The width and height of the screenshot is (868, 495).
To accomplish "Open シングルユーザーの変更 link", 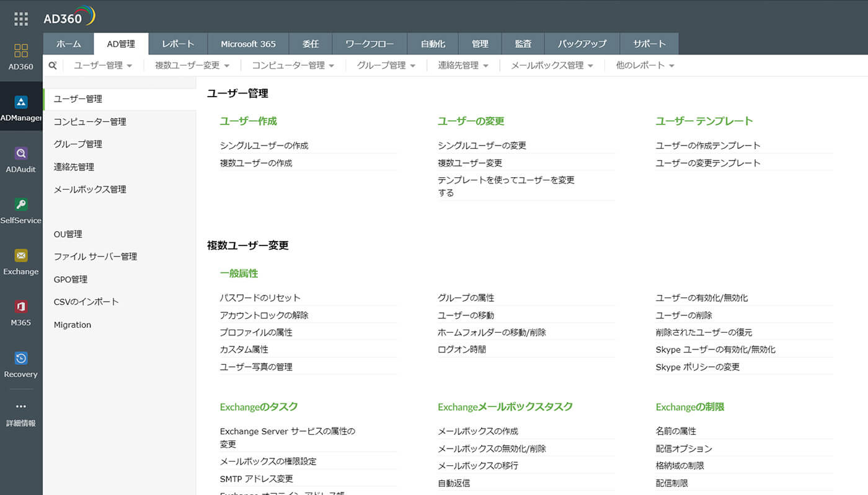I will 482,146.
